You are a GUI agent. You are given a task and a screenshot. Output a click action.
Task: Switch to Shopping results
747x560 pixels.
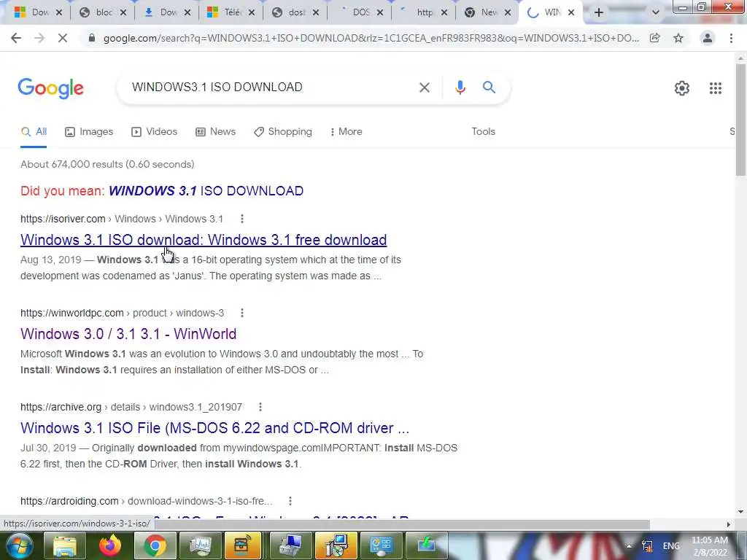pos(283,132)
